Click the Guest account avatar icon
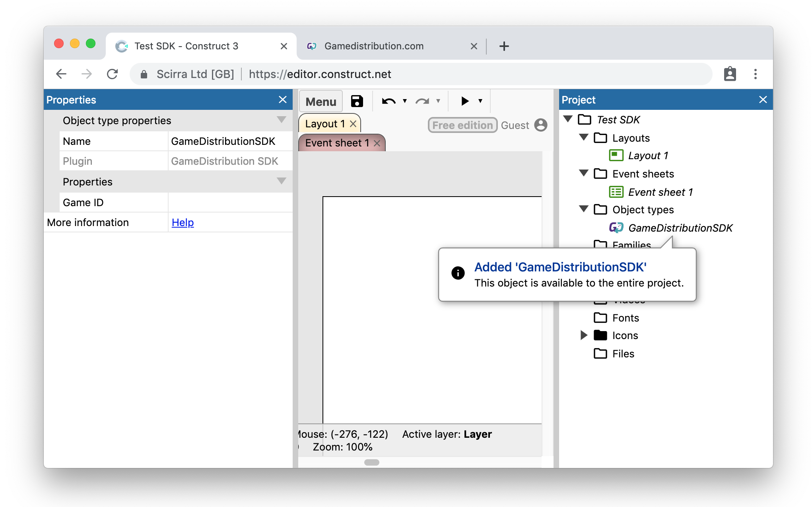Screen dimensions: 812x507 [540, 125]
